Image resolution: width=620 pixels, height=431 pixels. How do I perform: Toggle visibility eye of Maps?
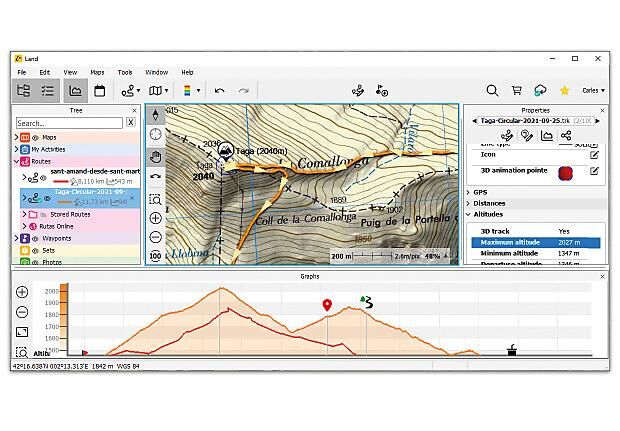36,138
